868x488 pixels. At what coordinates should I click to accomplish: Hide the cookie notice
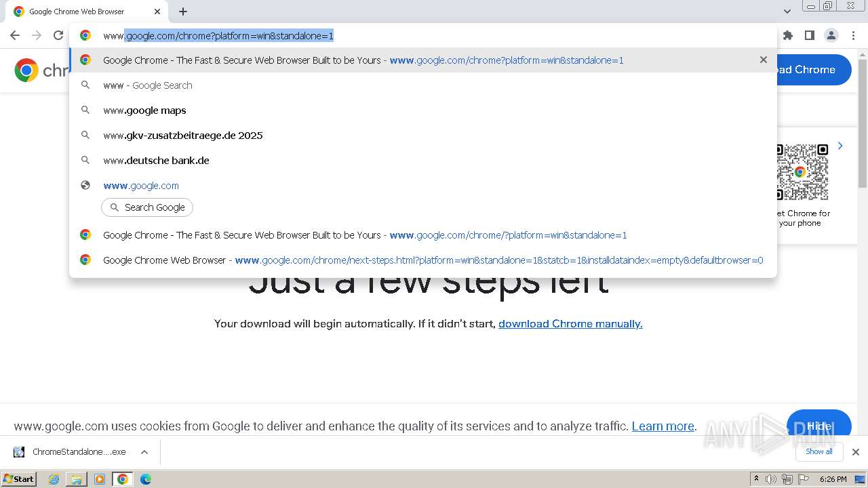coord(819,426)
